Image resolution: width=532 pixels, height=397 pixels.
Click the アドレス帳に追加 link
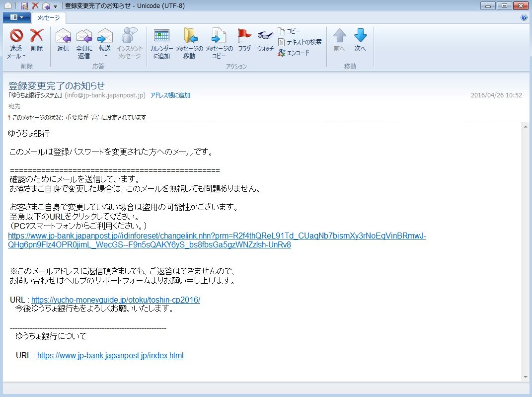tap(170, 95)
